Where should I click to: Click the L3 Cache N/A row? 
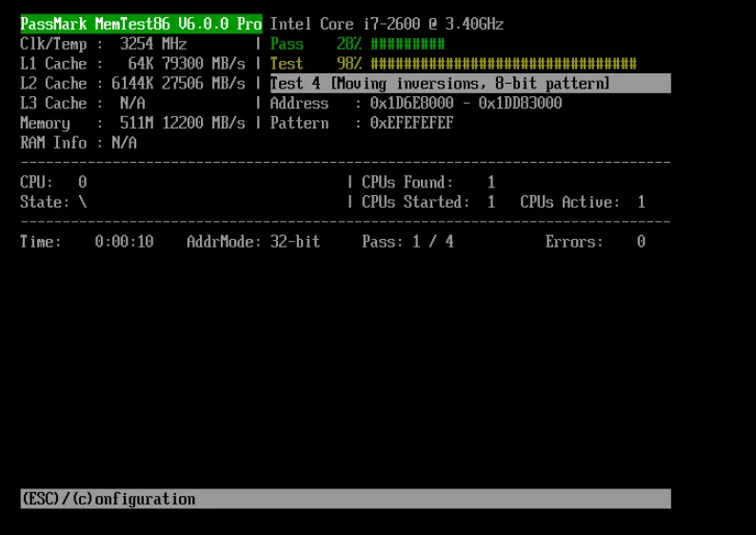[83, 103]
